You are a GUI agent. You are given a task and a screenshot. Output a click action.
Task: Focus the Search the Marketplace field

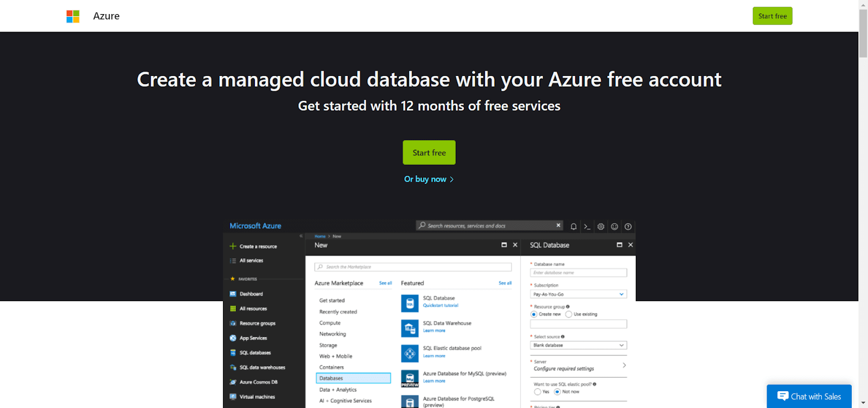pos(413,267)
